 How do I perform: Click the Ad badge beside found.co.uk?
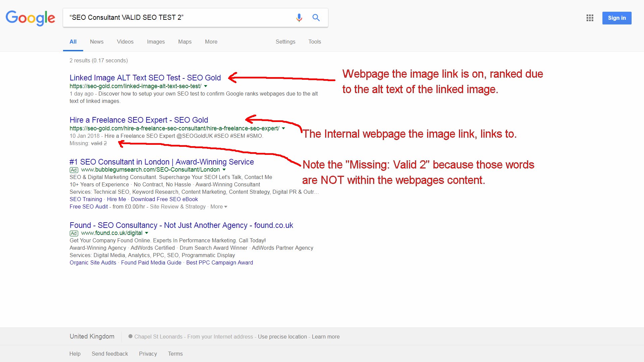click(x=74, y=233)
